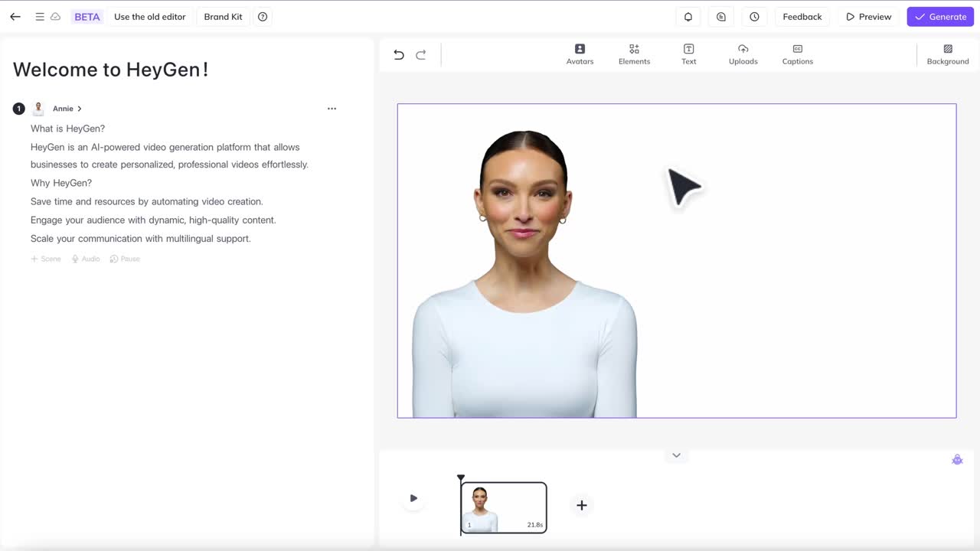Click the Annie avatar thumbnail in script
The width and height of the screenshot is (980, 551).
pyautogui.click(x=38, y=109)
